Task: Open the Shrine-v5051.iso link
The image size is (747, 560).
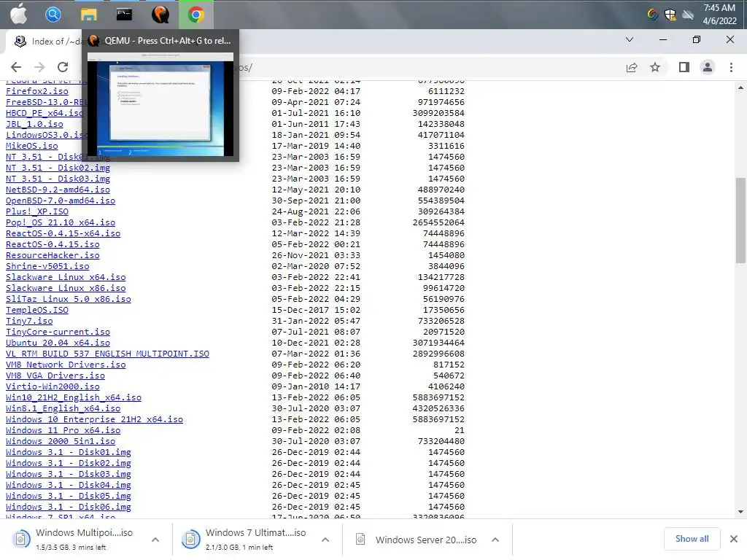Action: coord(47,266)
